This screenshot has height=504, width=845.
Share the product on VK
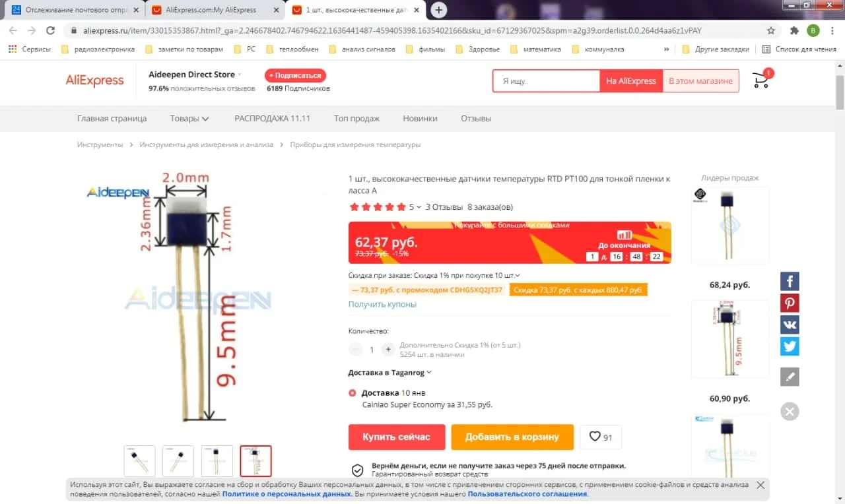pos(790,325)
